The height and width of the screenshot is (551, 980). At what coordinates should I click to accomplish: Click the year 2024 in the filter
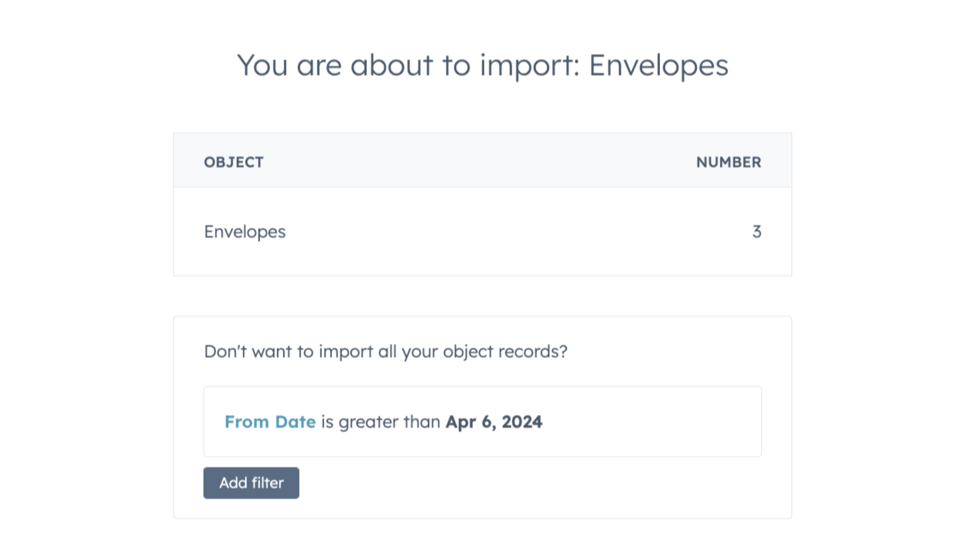pos(522,422)
